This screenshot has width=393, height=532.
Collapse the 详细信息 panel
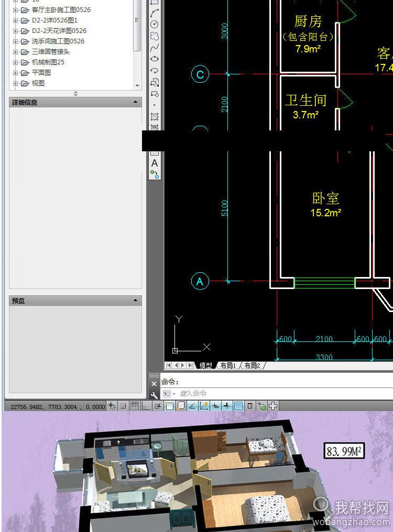pos(136,102)
